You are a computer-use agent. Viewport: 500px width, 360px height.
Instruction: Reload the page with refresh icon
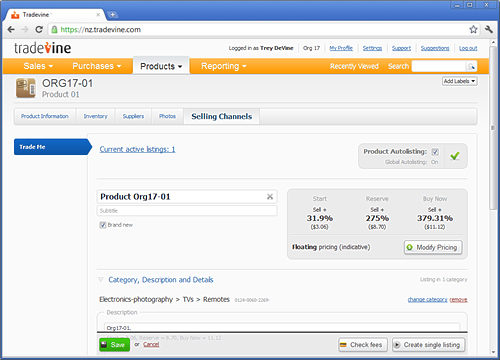(x=39, y=30)
